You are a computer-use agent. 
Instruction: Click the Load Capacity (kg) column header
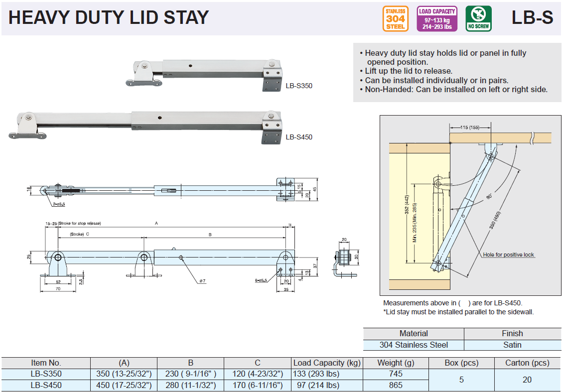(x=327, y=363)
